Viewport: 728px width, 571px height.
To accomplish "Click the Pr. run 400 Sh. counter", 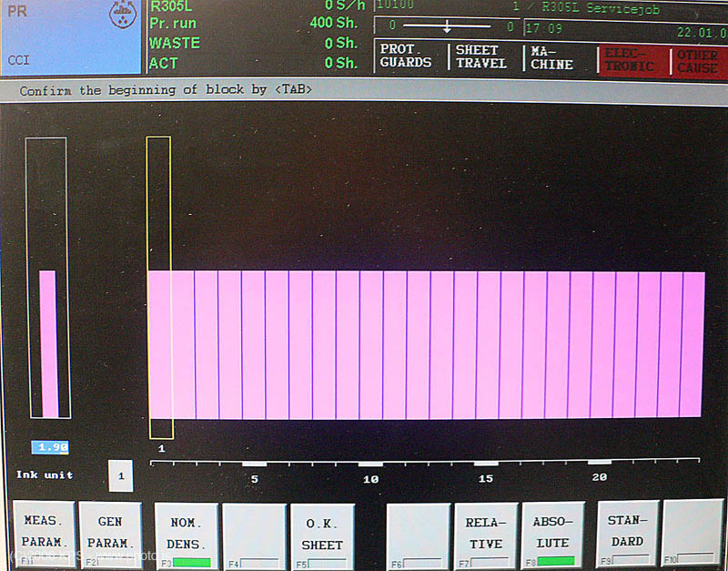I will click(254, 23).
